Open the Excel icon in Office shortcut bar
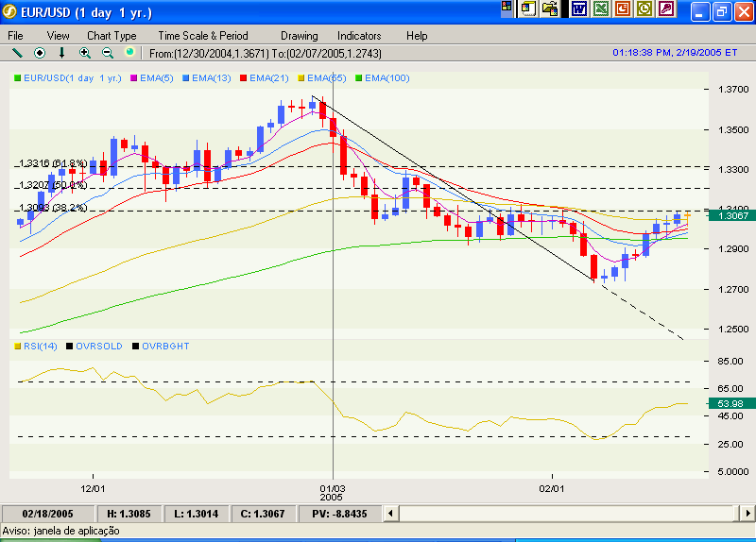Viewport: 756px width, 542px height. tap(601, 8)
